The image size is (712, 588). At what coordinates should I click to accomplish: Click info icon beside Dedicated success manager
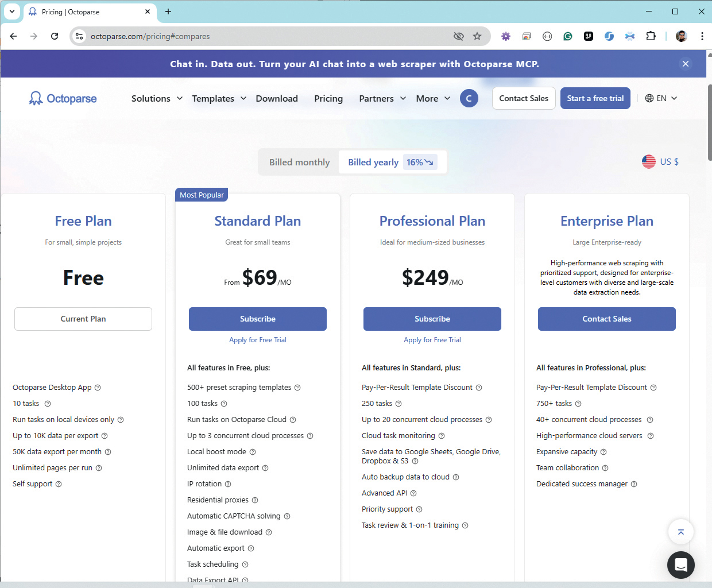tap(634, 484)
